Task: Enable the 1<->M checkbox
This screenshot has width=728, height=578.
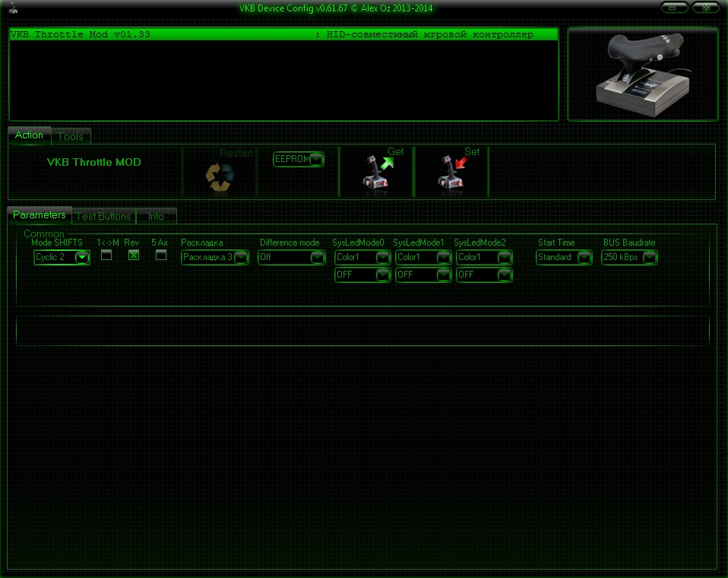Action: tap(106, 255)
